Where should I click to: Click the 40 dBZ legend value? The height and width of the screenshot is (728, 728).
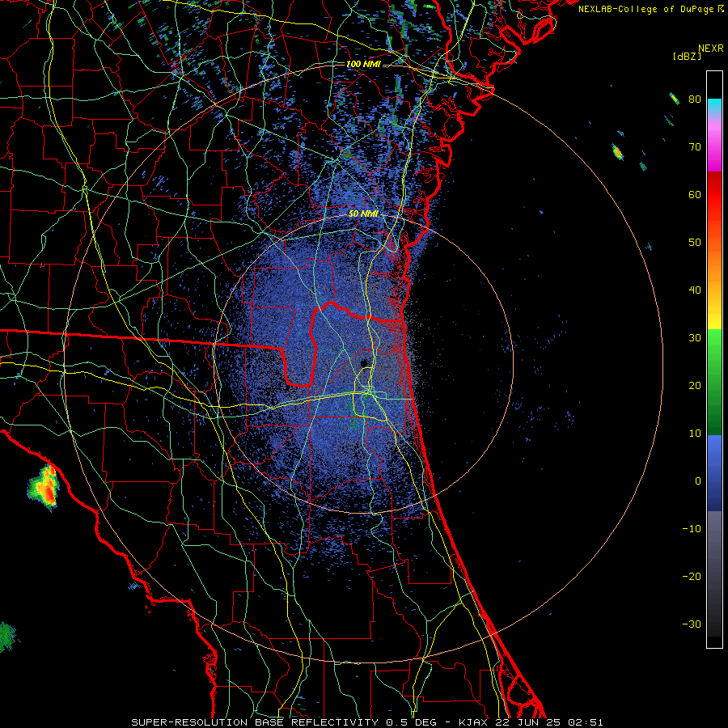pos(695,290)
